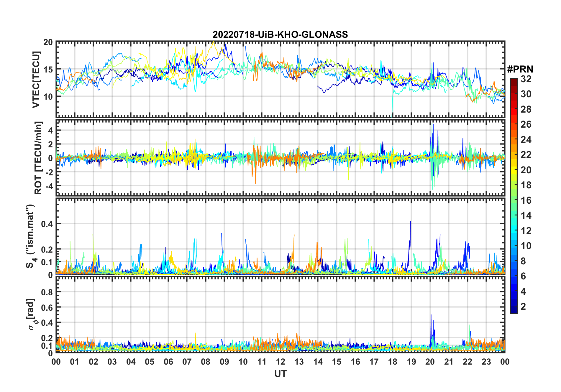Screen dimensions: 561x392
Task: Click the 06 hour tick on the UT axis
Action: click(x=168, y=362)
